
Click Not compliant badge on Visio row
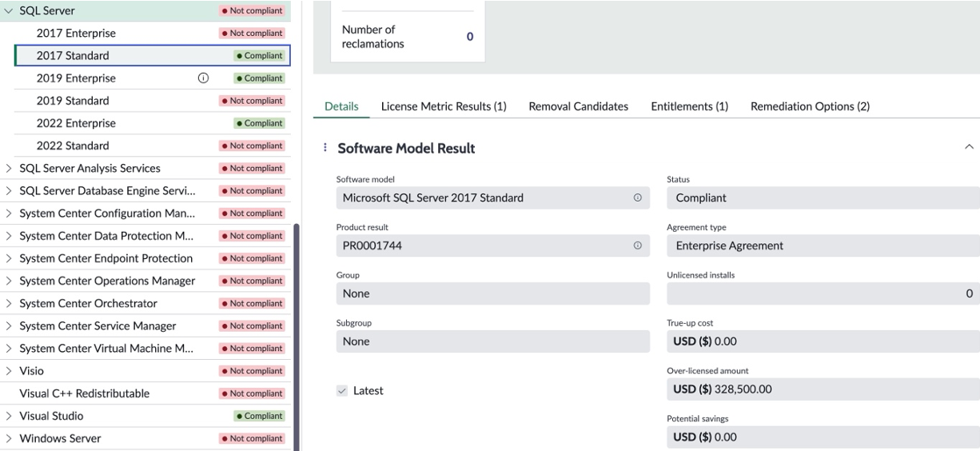click(x=252, y=371)
